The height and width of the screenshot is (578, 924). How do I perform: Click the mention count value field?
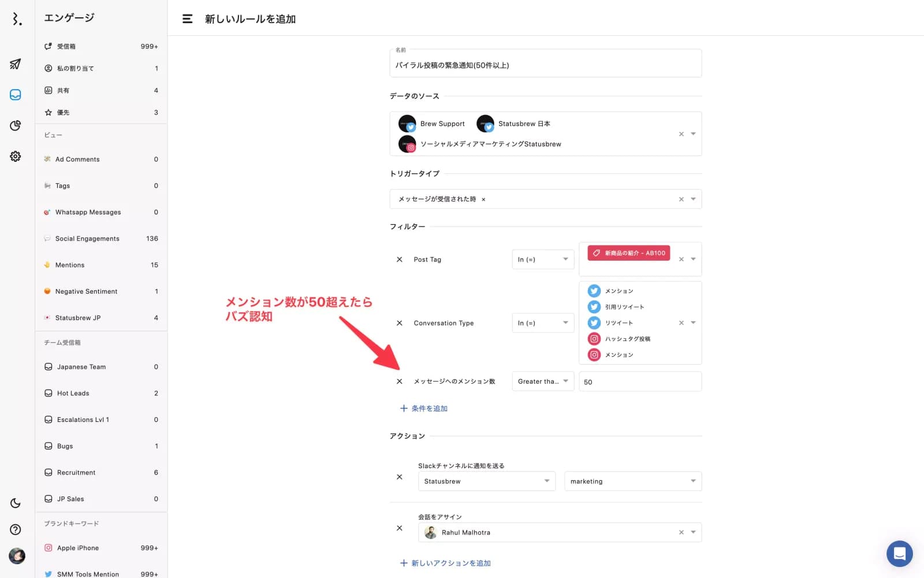pyautogui.click(x=640, y=381)
